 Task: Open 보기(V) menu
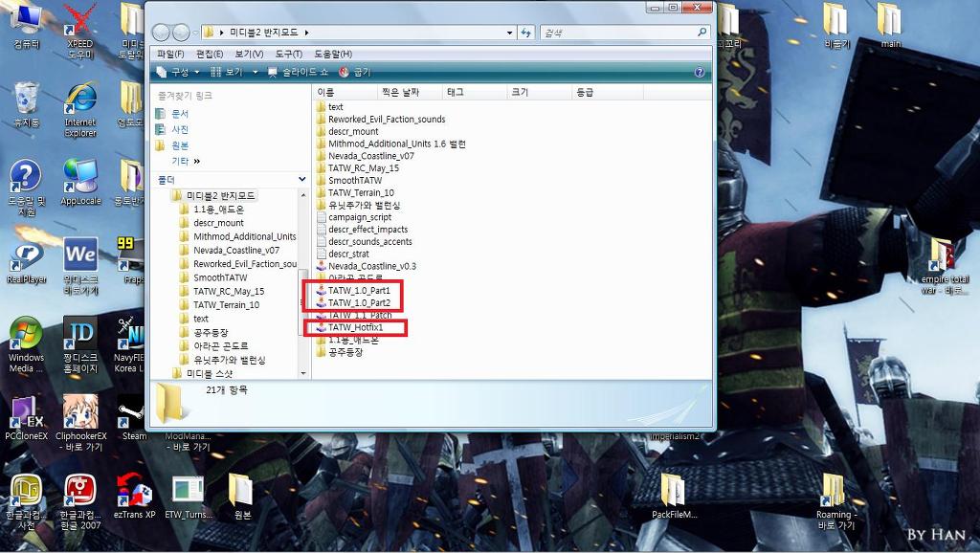pyautogui.click(x=249, y=54)
